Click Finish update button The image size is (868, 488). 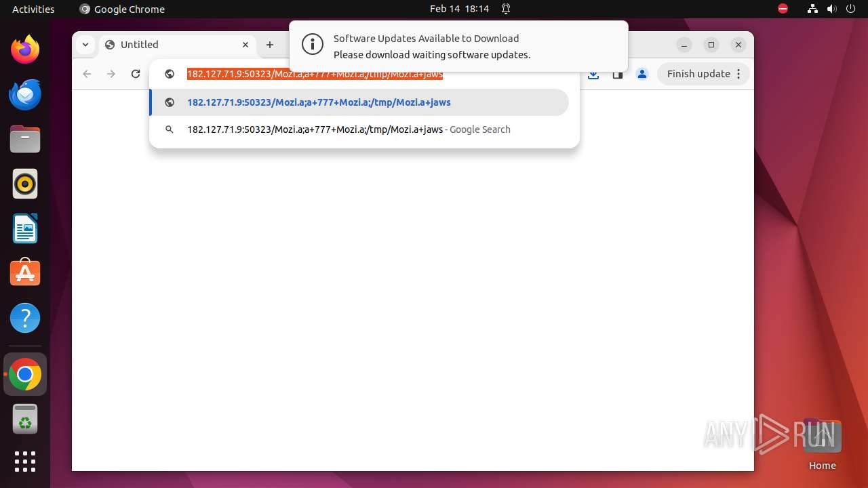click(698, 74)
